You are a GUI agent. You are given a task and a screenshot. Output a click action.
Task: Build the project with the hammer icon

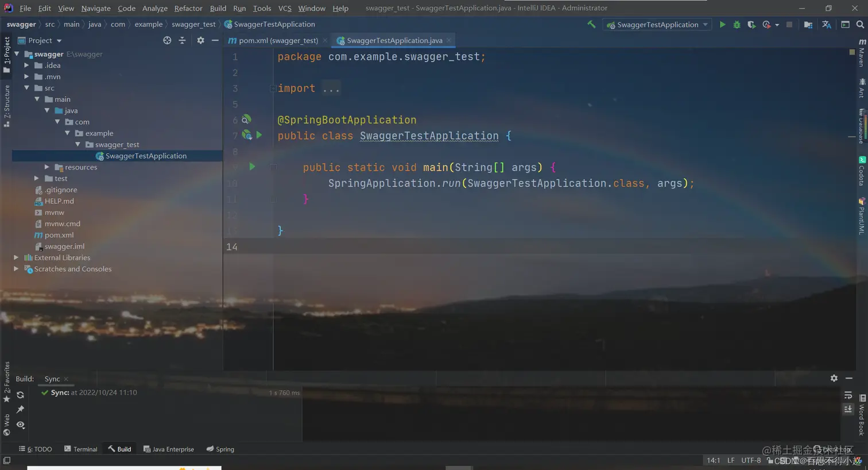(x=591, y=24)
